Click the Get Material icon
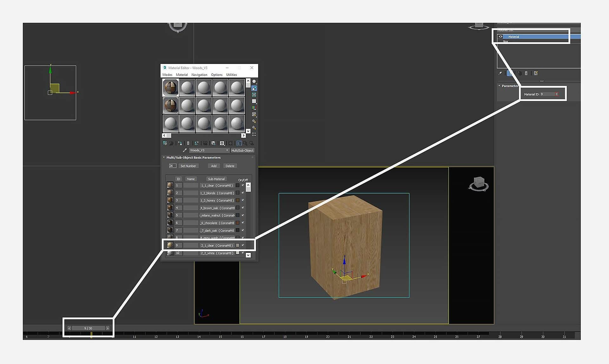The width and height of the screenshot is (609, 364). [x=165, y=143]
